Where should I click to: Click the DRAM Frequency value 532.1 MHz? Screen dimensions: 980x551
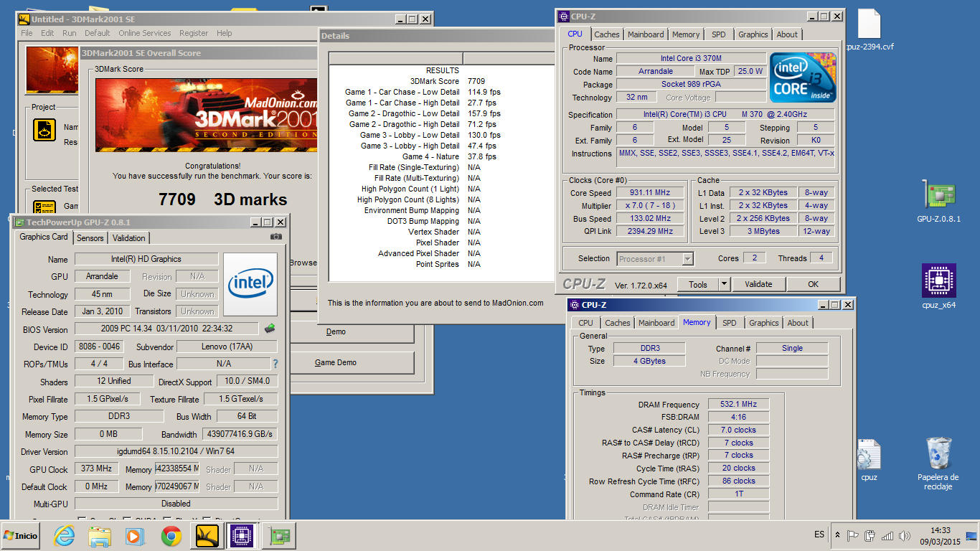pyautogui.click(x=738, y=405)
